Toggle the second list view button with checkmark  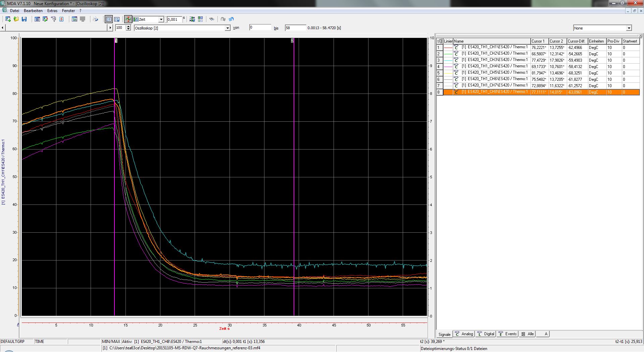point(117,19)
